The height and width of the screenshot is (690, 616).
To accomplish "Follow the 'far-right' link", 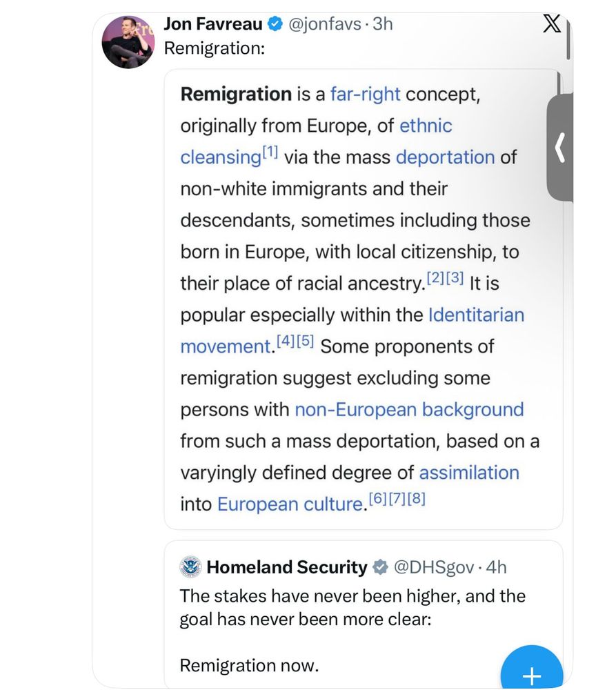I will (365, 94).
